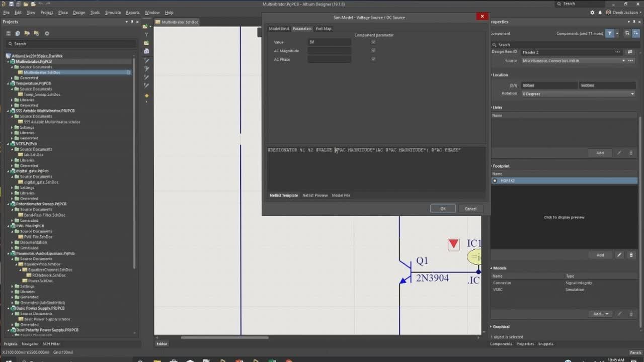The image size is (644, 362).
Task: Click the Value input field showing 8V
Action: 330,42
